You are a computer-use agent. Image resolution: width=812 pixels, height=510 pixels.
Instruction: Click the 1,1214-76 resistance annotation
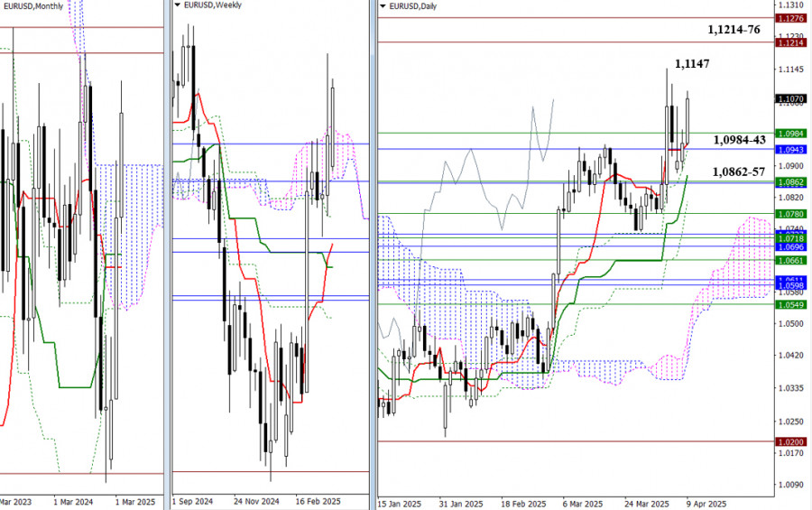pos(734,30)
